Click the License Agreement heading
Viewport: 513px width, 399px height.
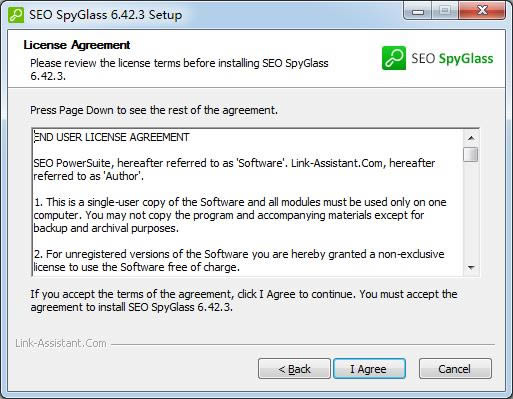(x=77, y=45)
